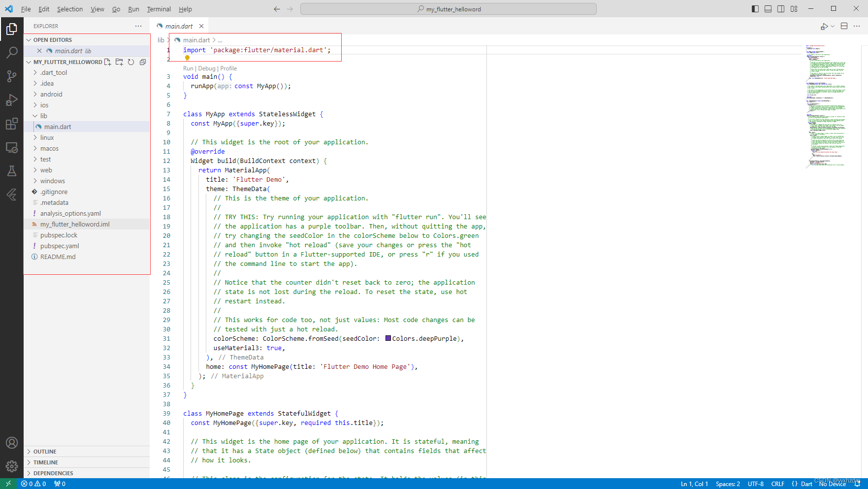The width and height of the screenshot is (868, 489).
Task: Refresh the MY_FLUTTER_HELLOWORD explorer
Action: pyautogui.click(x=130, y=62)
